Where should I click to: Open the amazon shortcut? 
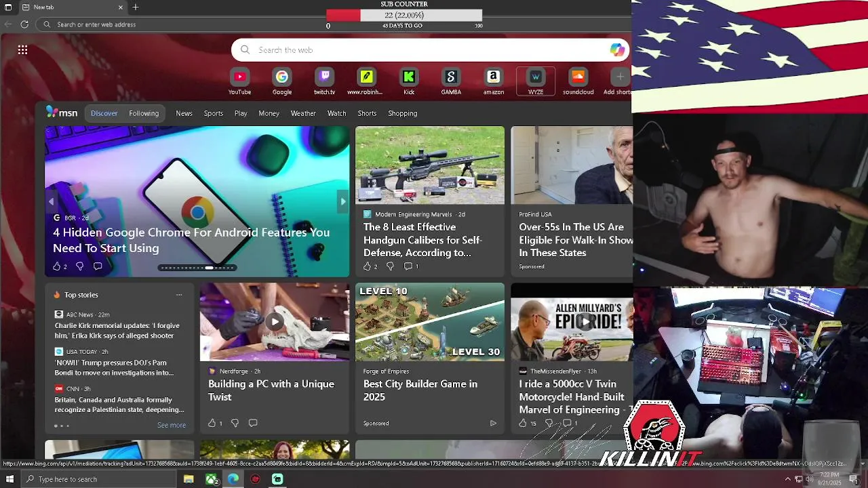494,81
